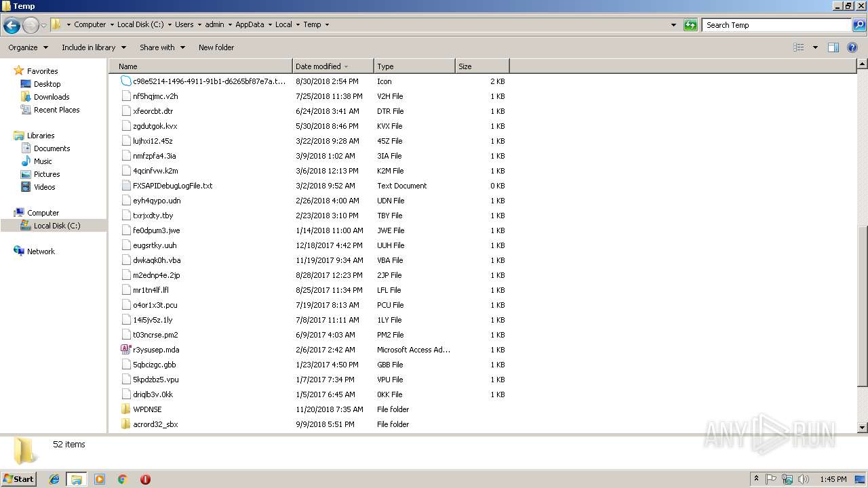Click the Computer breadcrumb segment
Screen dimensions: 868x488
pyautogui.click(x=90, y=24)
